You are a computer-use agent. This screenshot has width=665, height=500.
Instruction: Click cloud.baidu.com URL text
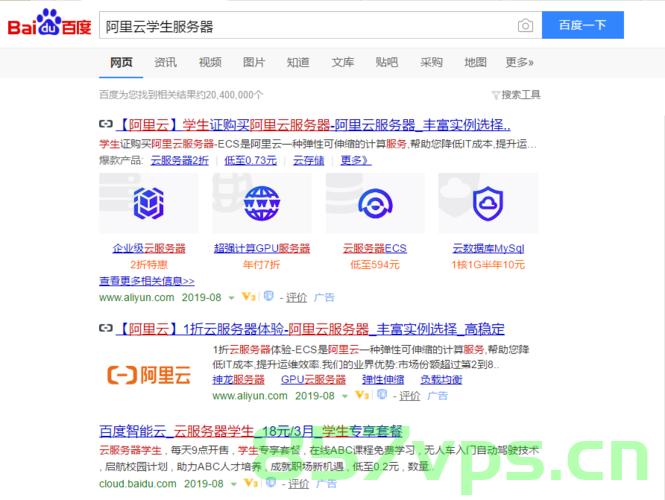click(138, 483)
